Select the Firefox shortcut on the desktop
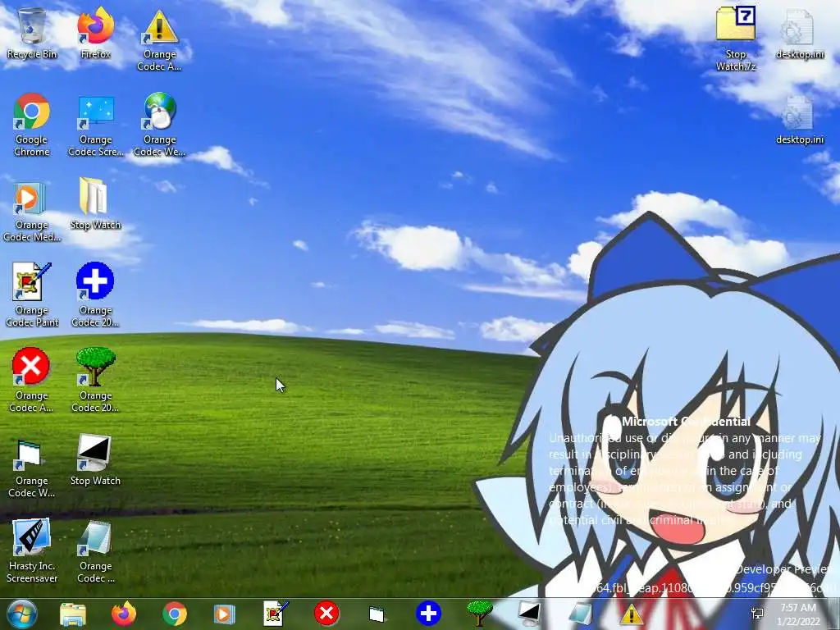840x630 pixels. click(95, 33)
